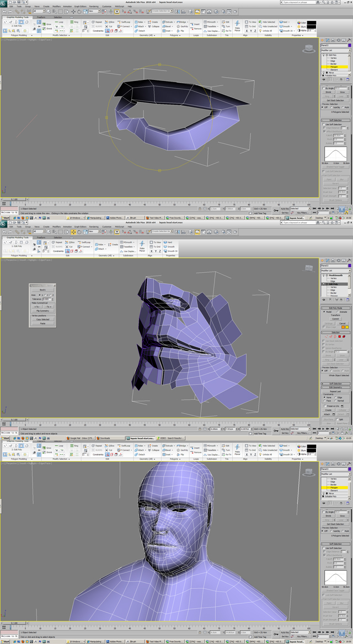Open Graph Editors menu in eye-socket model window
The width and height of the screenshot is (353, 644).
80,7
